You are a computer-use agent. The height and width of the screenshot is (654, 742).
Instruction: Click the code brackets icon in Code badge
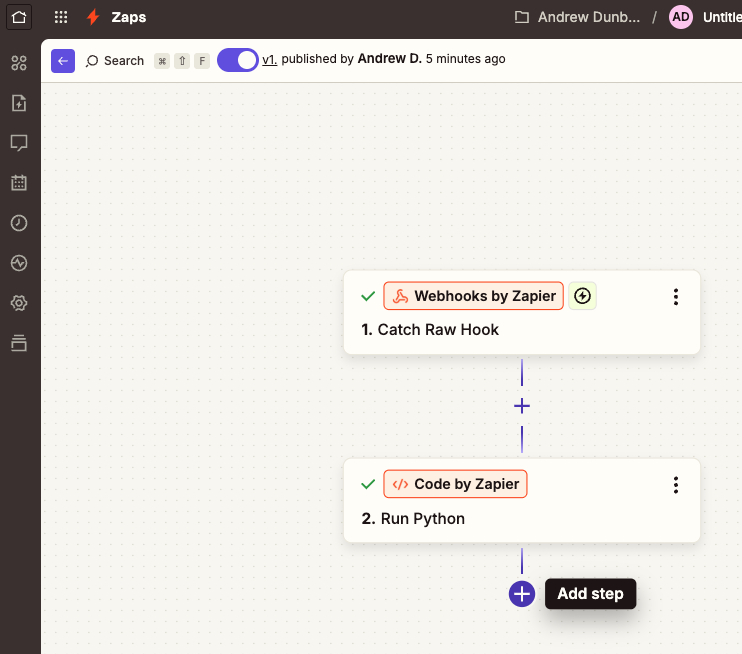point(400,484)
